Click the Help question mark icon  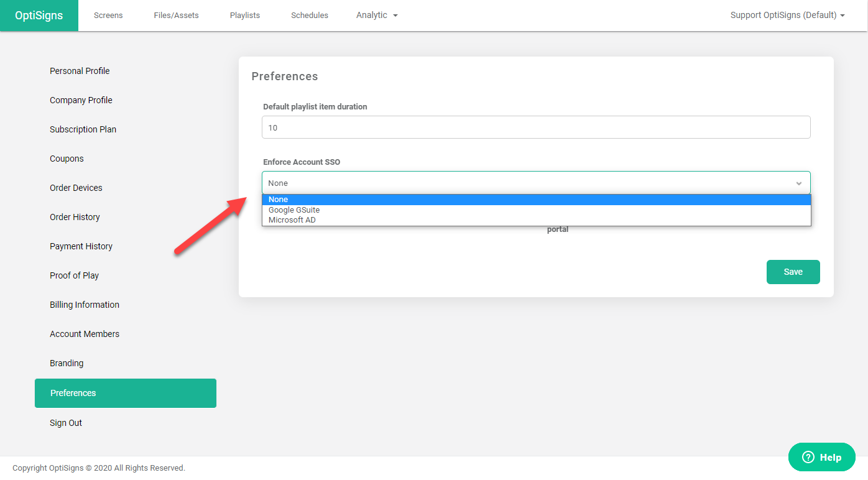tap(808, 457)
